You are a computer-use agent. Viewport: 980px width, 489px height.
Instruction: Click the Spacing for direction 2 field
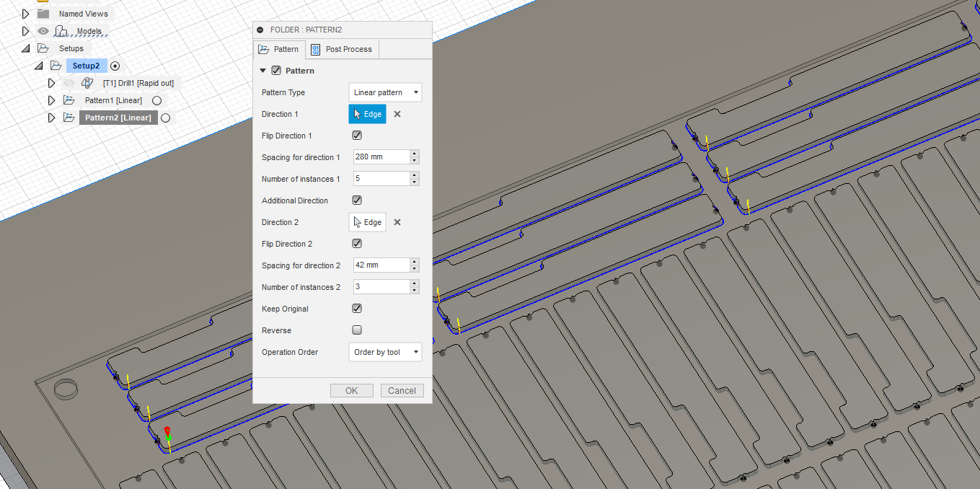[x=381, y=265]
